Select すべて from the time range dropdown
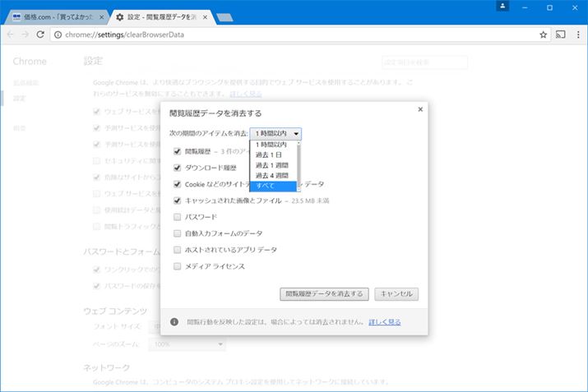 (275, 187)
